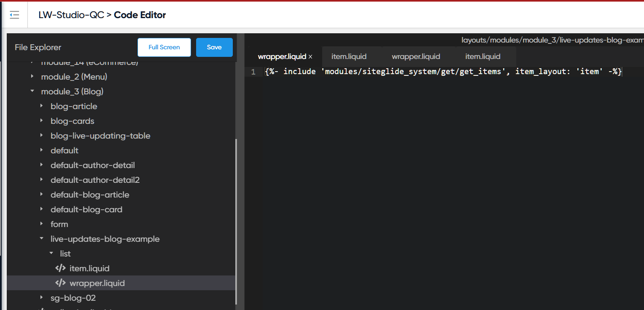Open item.liquid in the file tree
The height and width of the screenshot is (310, 644).
click(89, 268)
